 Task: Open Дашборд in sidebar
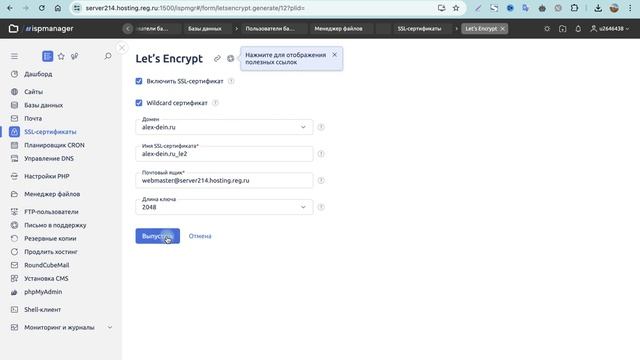click(38, 74)
